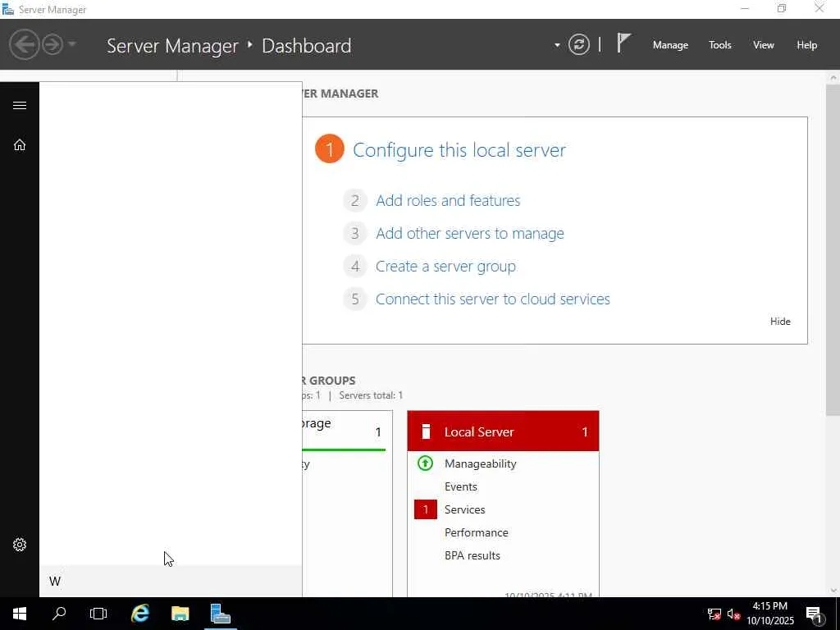This screenshot has height=630, width=840.
Task: Open Task View on taskbar
Action: [x=98, y=614]
